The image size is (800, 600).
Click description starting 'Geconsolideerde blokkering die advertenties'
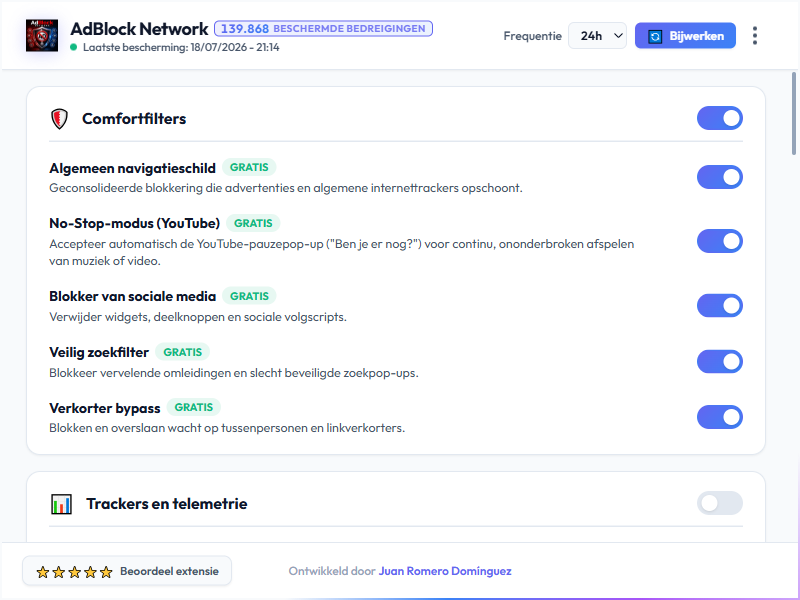tap(286, 188)
